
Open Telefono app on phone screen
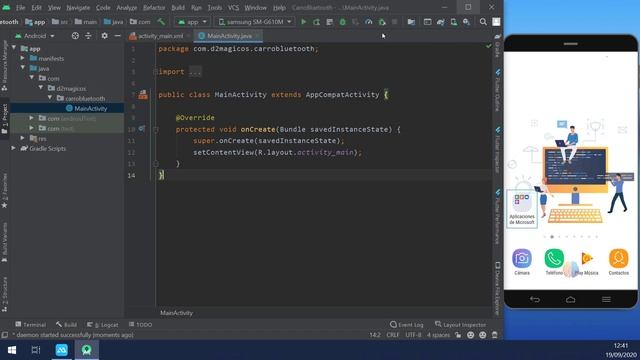[x=554, y=262]
